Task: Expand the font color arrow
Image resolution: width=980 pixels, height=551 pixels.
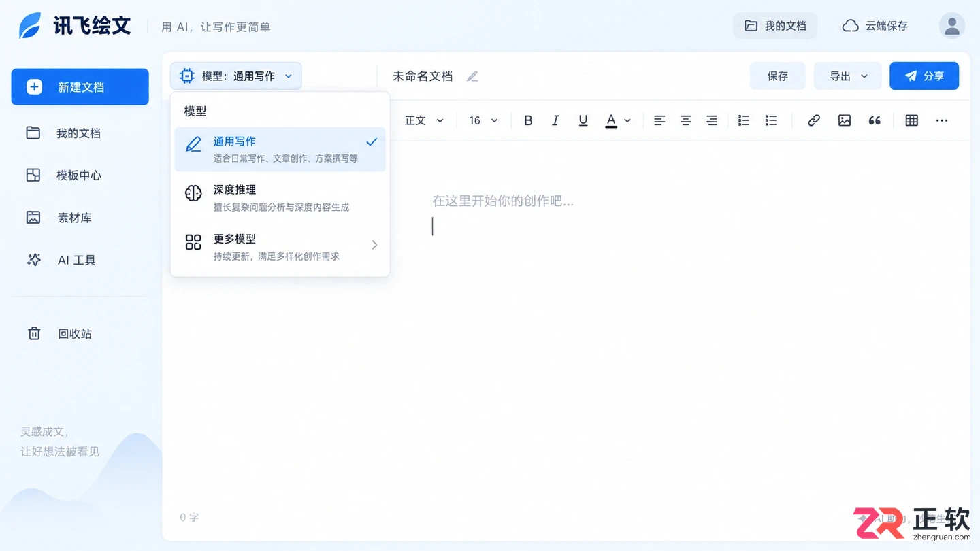Action: click(x=627, y=120)
